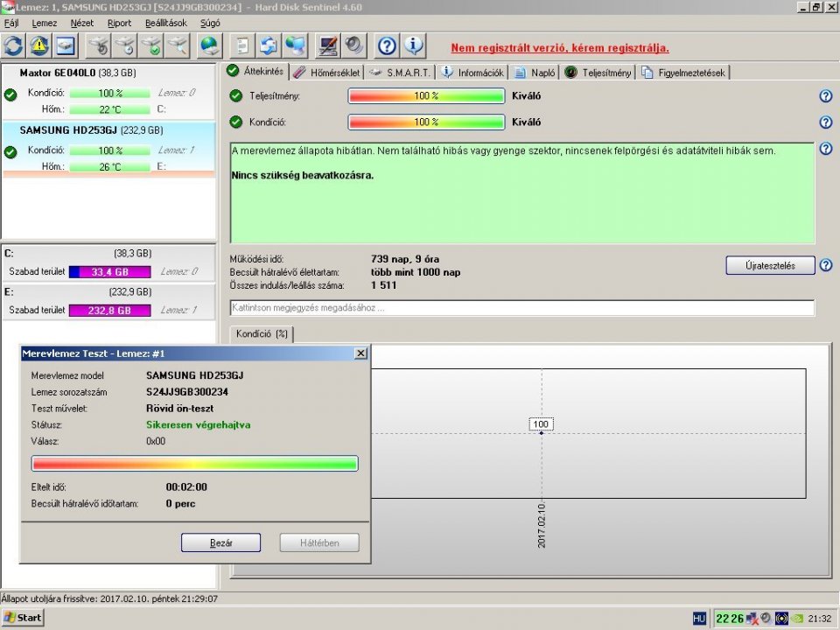
Task: Click the 2017.02.10 date label on chart
Action: click(542, 526)
